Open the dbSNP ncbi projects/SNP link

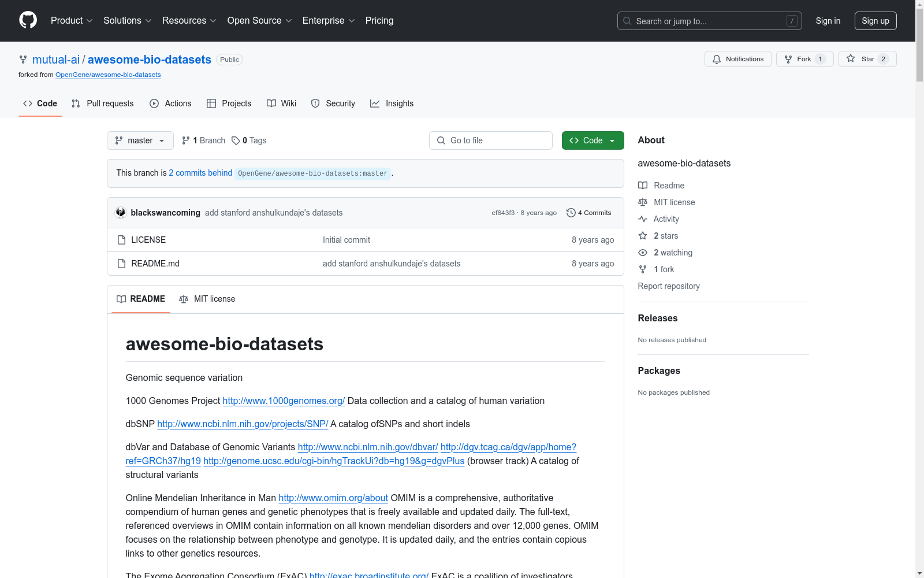[x=243, y=424]
